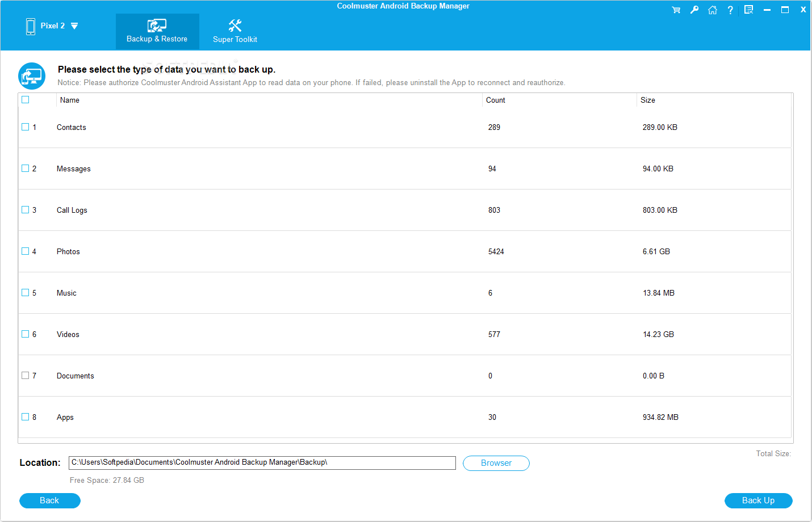Click the Apps size 934.82 MB
This screenshot has width=812, height=522.
[x=660, y=418]
